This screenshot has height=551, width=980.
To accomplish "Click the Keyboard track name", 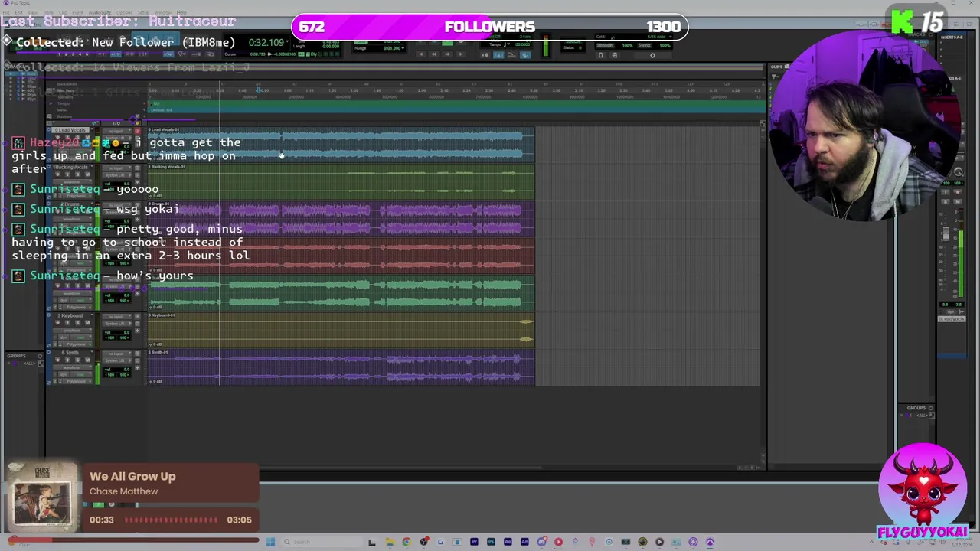I will [x=70, y=315].
